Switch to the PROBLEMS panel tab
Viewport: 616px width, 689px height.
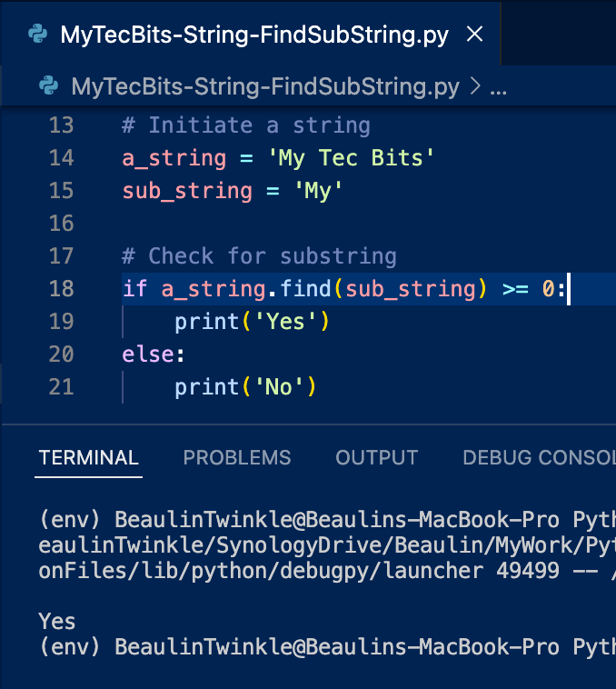(x=237, y=458)
